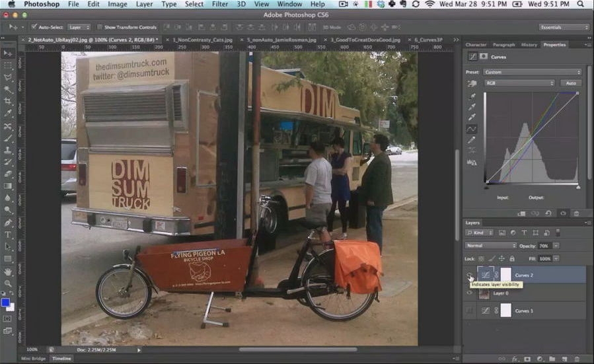The width and height of the screenshot is (594, 364).
Task: Open the Filter menu
Action: pyautogui.click(x=220, y=4)
